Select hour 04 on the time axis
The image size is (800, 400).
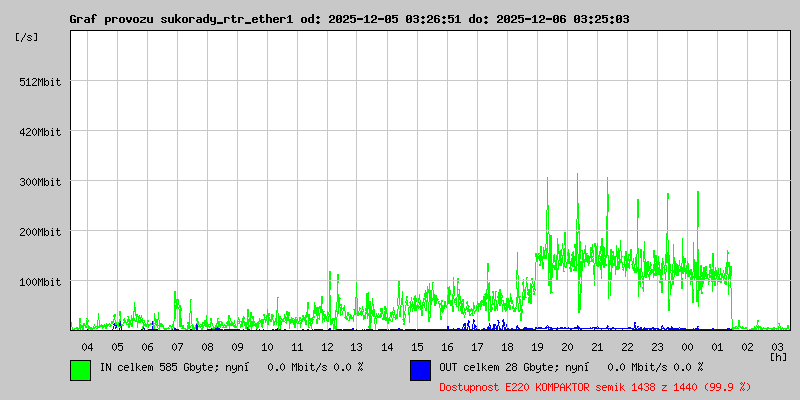point(87,347)
